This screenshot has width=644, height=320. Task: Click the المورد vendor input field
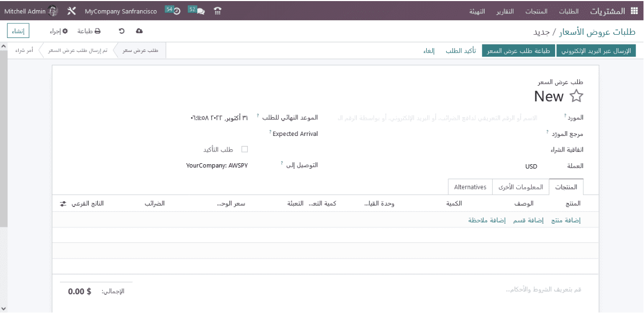tap(439, 118)
